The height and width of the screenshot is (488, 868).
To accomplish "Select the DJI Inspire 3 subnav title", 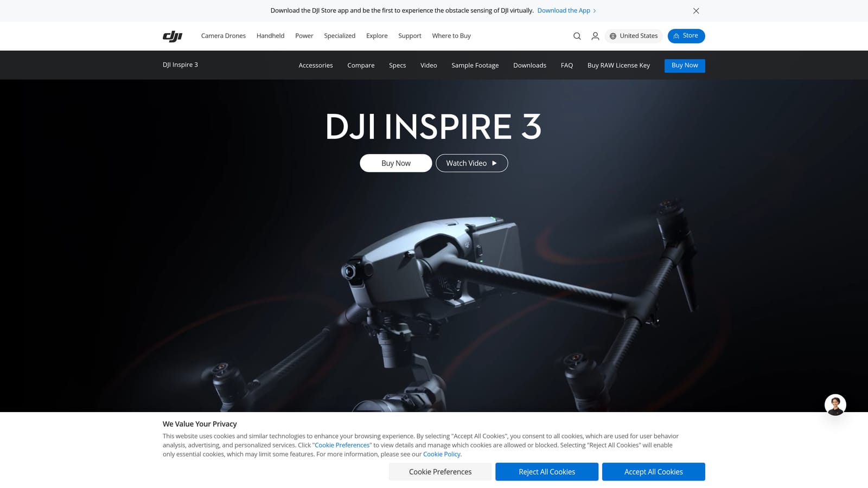I will pyautogui.click(x=180, y=65).
